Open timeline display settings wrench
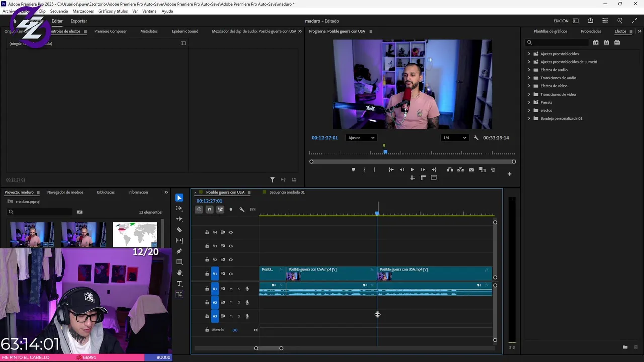Image resolution: width=644 pixels, height=362 pixels. 242,210
